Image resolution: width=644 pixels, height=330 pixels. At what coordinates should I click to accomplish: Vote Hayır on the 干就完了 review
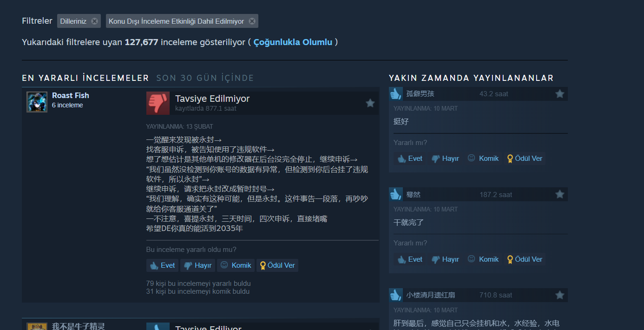click(x=445, y=259)
